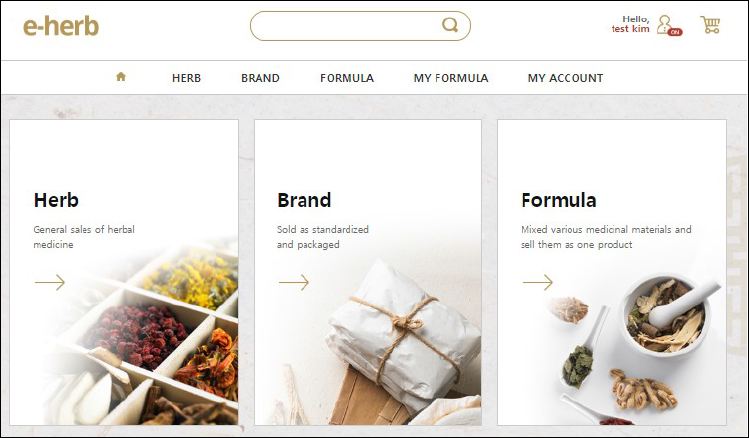Open the MY ACCOUNT menu item

(x=566, y=78)
